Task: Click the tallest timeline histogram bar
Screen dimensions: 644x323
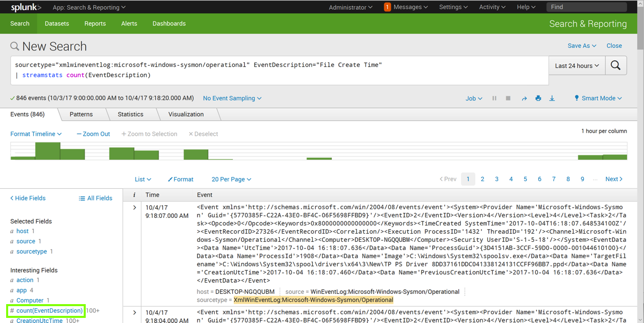Action: click(x=47, y=151)
